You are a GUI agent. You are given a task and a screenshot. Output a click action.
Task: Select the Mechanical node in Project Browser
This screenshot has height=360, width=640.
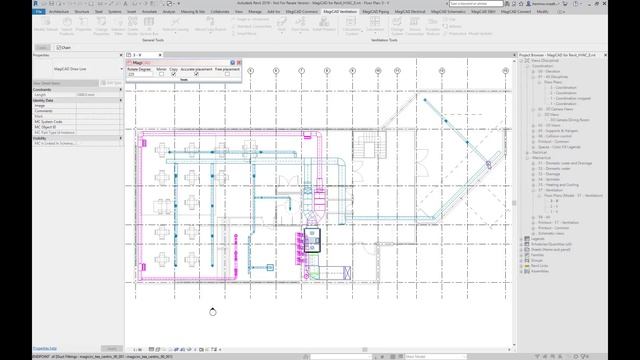pos(541,158)
